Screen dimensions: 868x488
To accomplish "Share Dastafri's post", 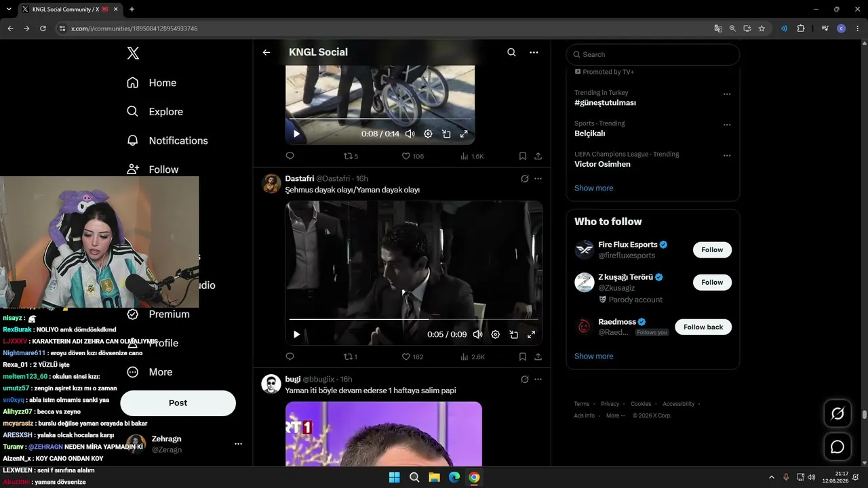I will pyautogui.click(x=538, y=357).
